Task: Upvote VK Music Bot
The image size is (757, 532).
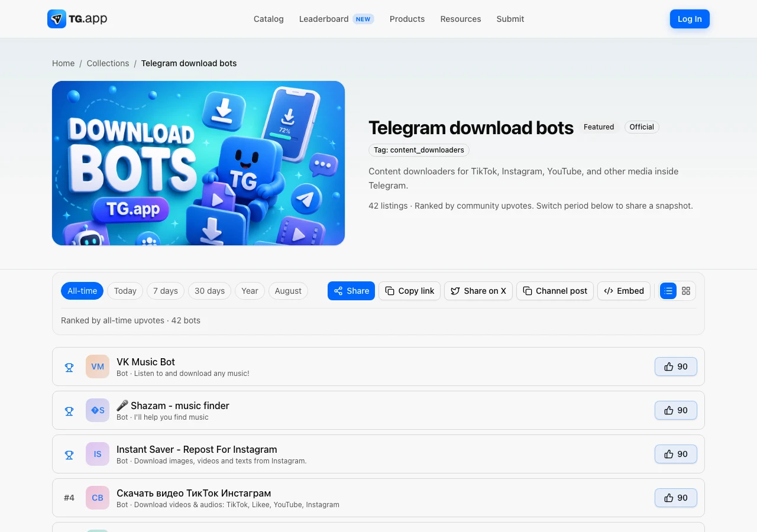Action: (x=676, y=366)
